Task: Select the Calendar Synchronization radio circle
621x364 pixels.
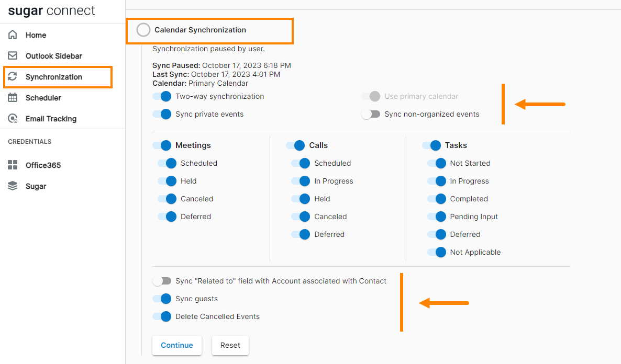Action: (x=143, y=30)
